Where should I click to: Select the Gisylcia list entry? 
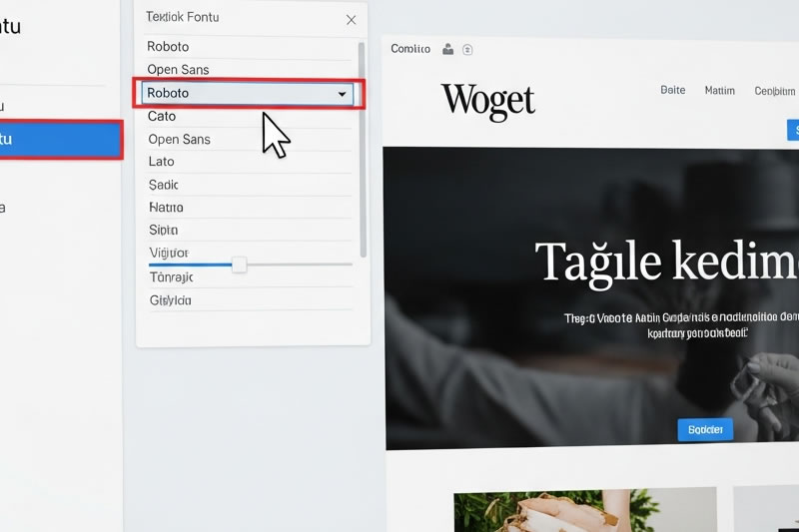(x=170, y=300)
